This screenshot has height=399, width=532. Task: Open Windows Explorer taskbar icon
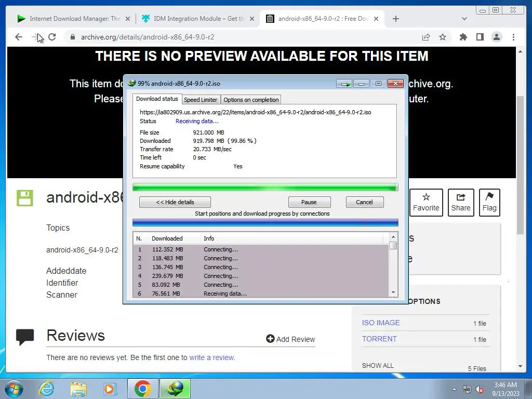[x=78, y=389]
